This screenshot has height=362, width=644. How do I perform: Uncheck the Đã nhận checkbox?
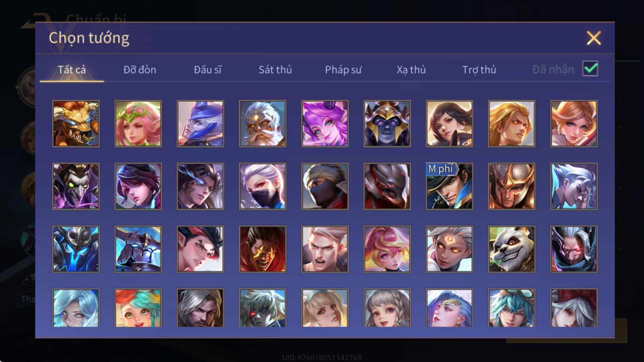click(590, 69)
